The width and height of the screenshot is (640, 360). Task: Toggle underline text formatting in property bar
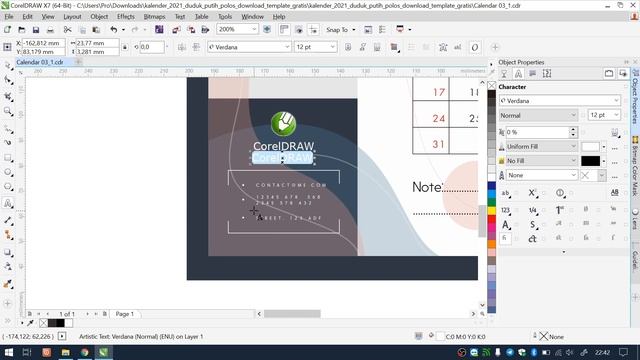pos(377,47)
